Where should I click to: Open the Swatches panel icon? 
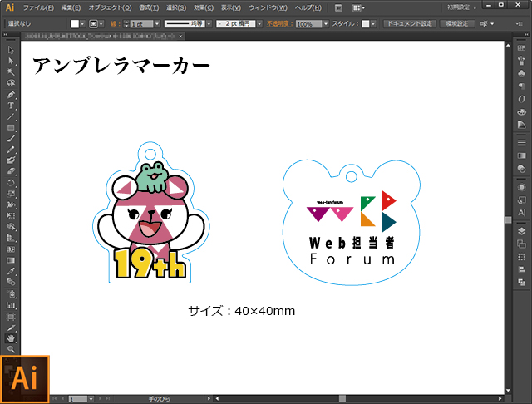click(521, 48)
